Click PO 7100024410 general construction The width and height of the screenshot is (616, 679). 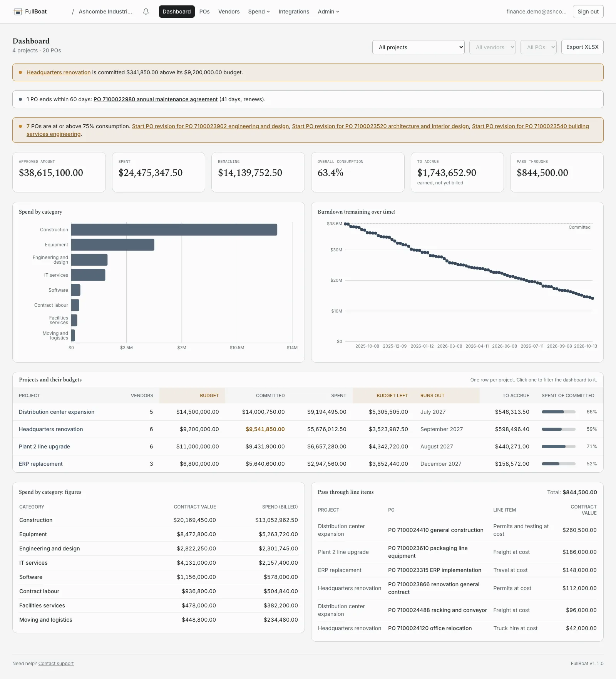(x=435, y=530)
